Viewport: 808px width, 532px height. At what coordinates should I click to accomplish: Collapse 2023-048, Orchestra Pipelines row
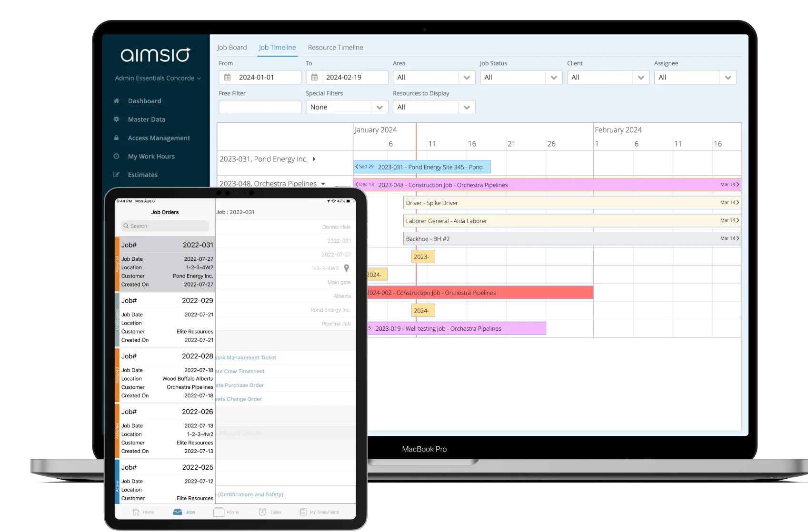(x=323, y=184)
